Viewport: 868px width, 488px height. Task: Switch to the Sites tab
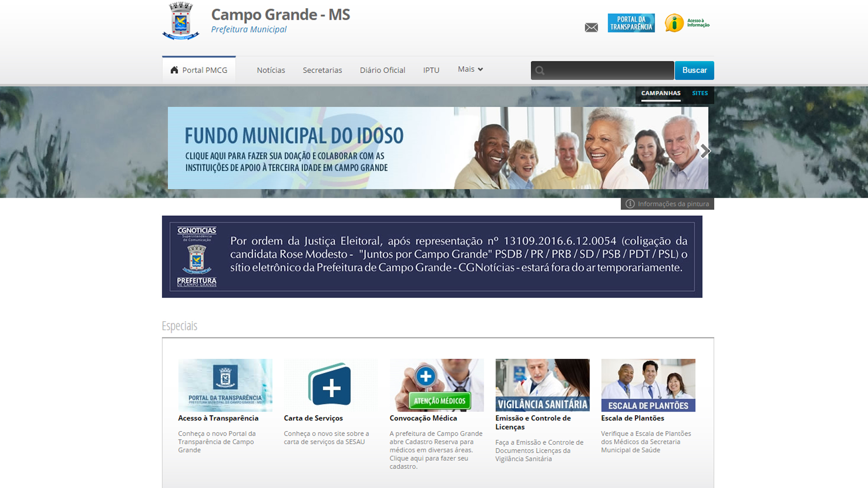(699, 93)
